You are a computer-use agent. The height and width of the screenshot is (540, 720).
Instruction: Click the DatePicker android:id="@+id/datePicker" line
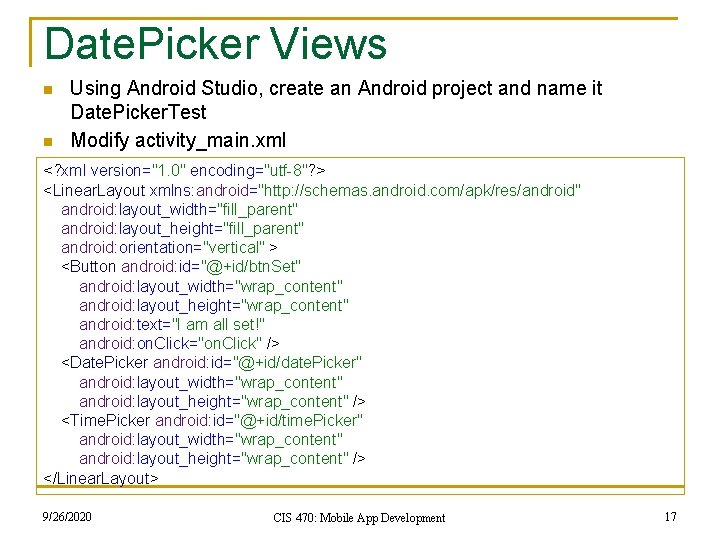click(x=211, y=363)
